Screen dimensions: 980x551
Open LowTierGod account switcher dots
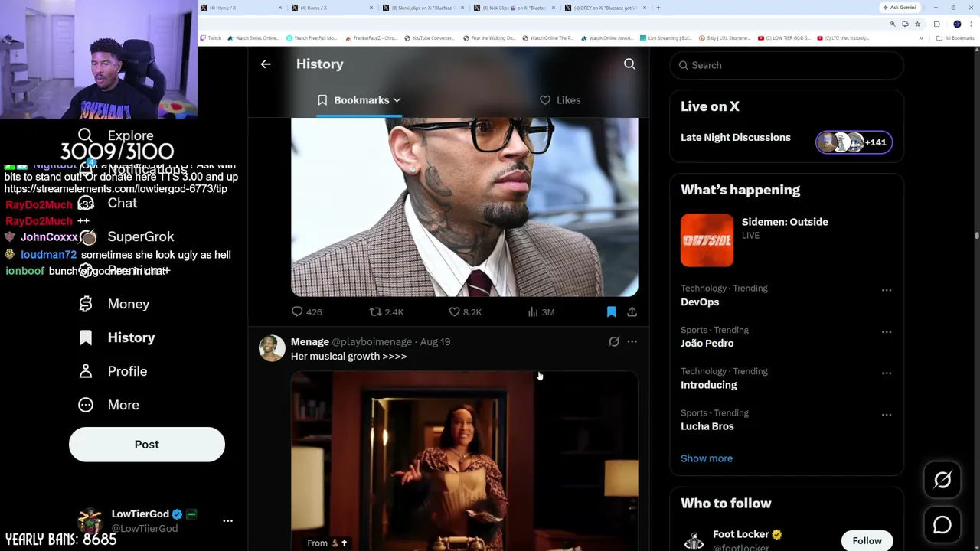pyautogui.click(x=227, y=520)
